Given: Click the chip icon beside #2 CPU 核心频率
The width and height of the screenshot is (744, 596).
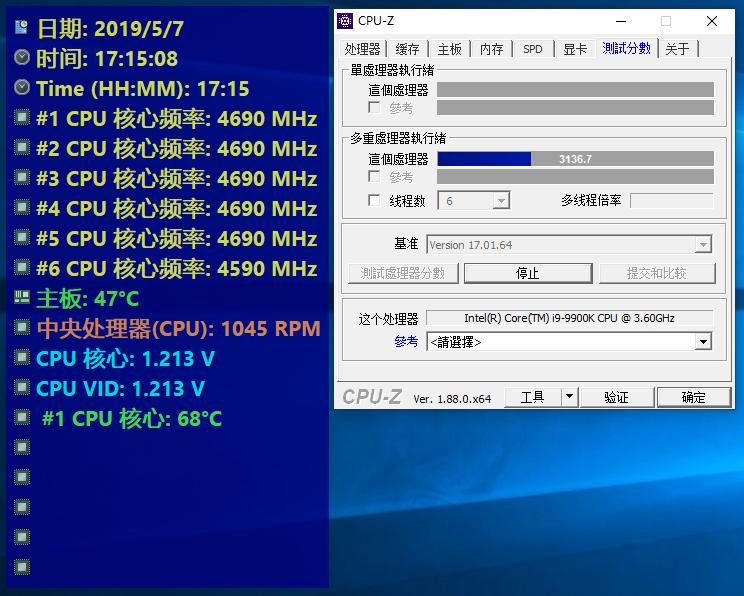Looking at the screenshot, I should (22, 147).
